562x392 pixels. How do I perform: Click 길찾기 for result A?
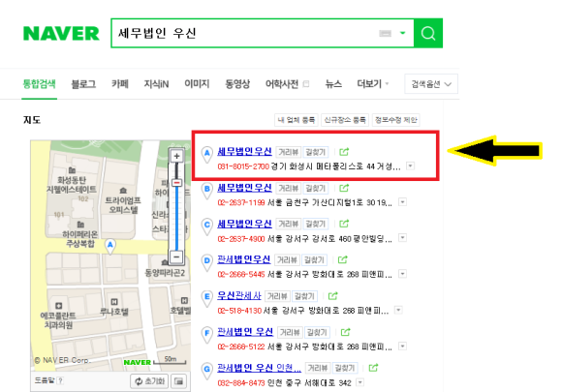[315, 152]
